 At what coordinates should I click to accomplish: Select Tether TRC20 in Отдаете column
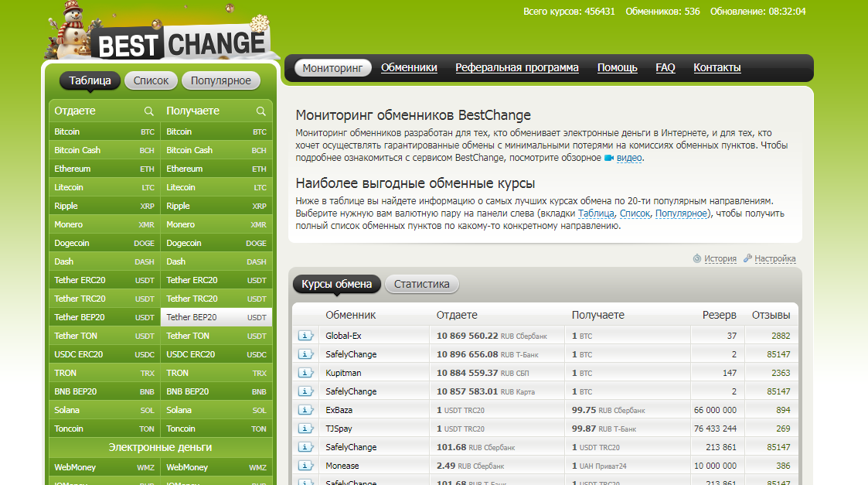[104, 299]
